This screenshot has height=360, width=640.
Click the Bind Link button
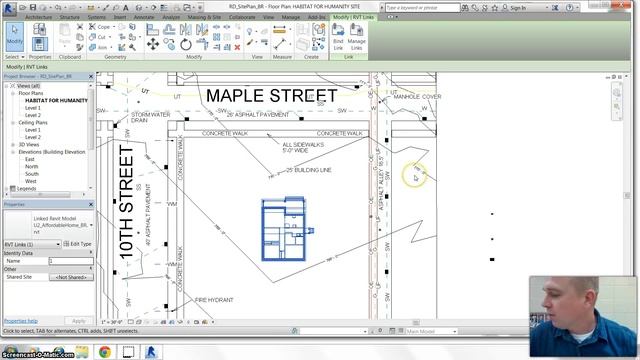pyautogui.click(x=338, y=37)
